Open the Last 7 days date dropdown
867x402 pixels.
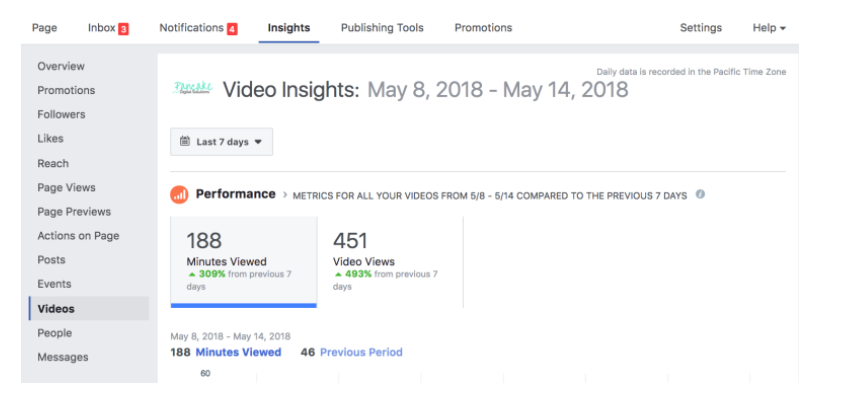(x=221, y=142)
